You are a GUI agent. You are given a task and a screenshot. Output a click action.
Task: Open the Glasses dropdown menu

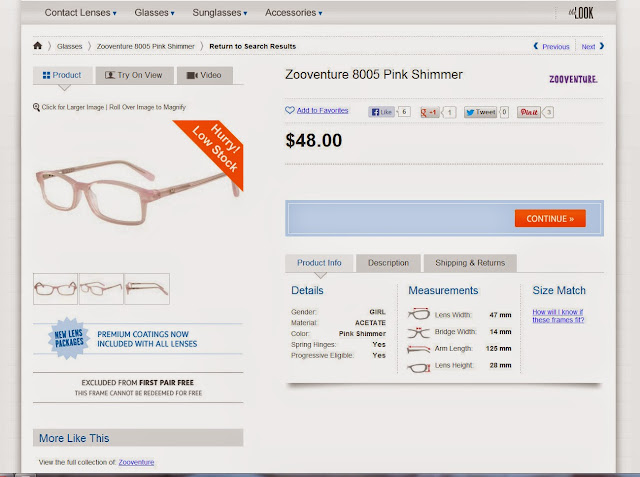(154, 13)
